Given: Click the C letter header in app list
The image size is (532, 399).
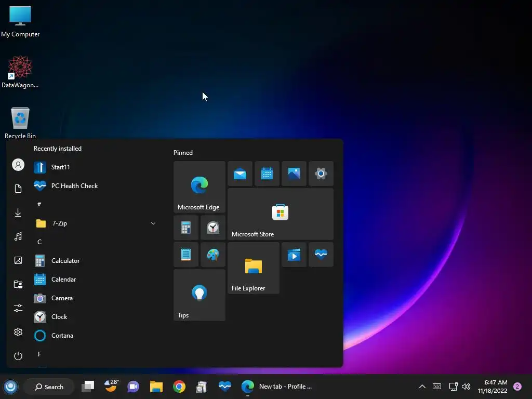Looking at the screenshot, I should click(x=39, y=242).
